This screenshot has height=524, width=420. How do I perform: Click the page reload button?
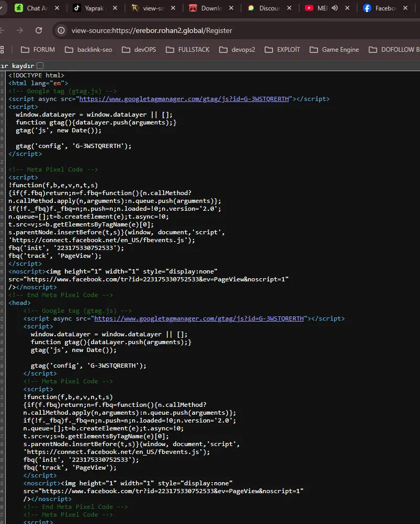39,30
